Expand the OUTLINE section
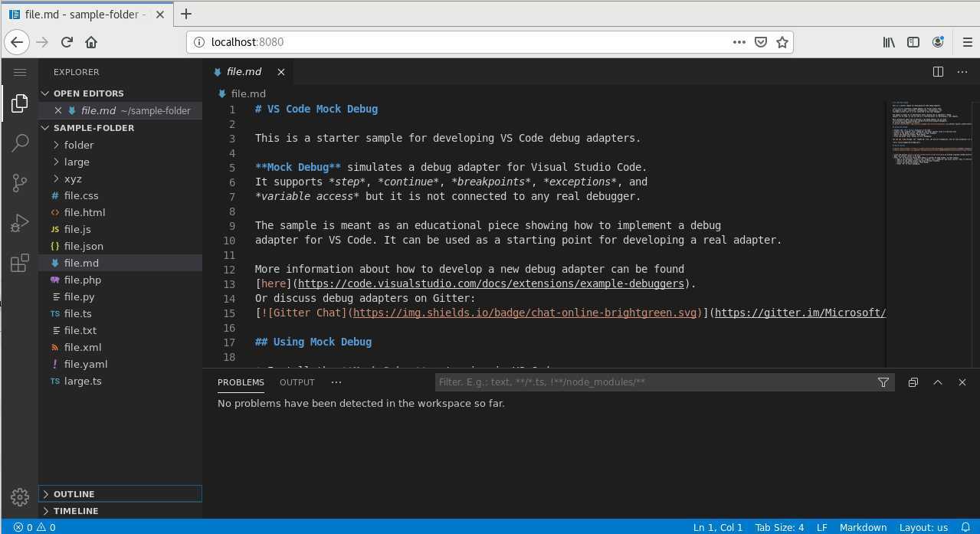Viewport: 980px width, 534px height. point(74,494)
